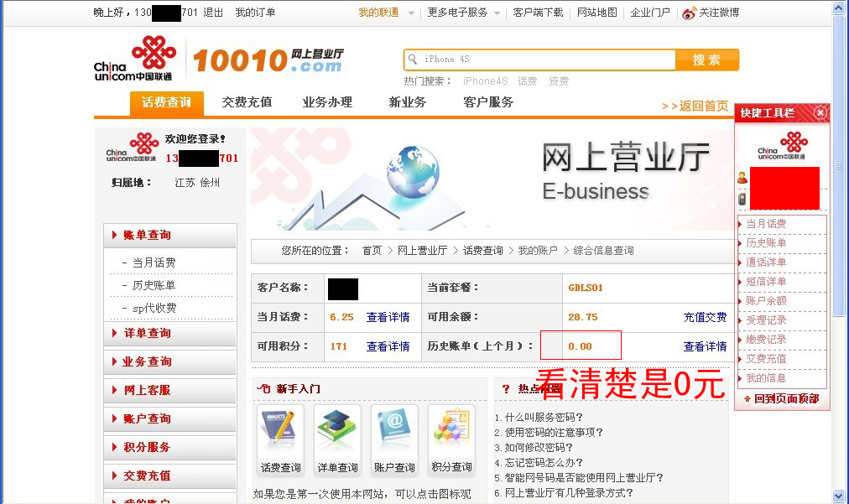Click the 资费 hot search keyword
Screen dimensions: 849x504
point(559,81)
